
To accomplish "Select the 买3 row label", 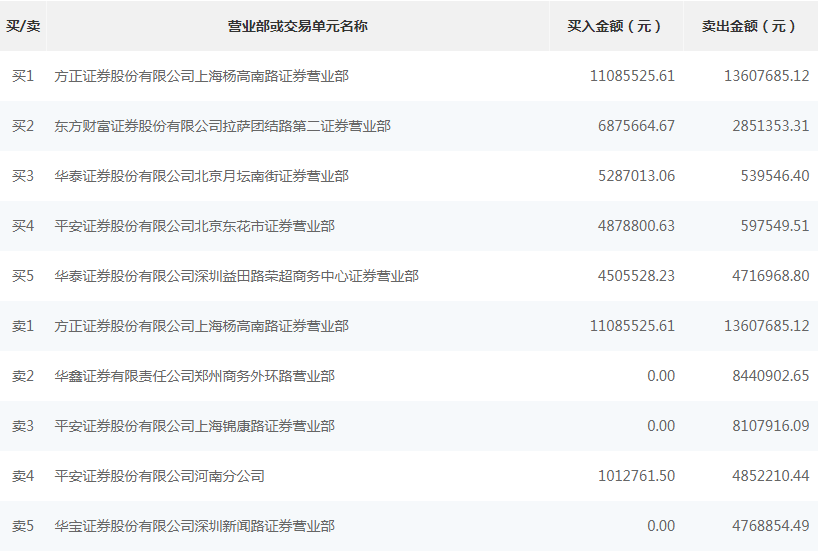I will 23,176.
